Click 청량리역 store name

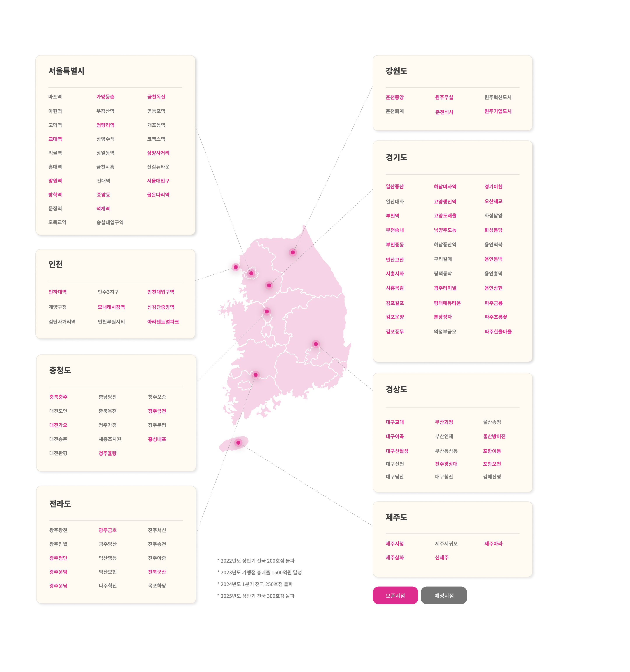[x=105, y=125]
